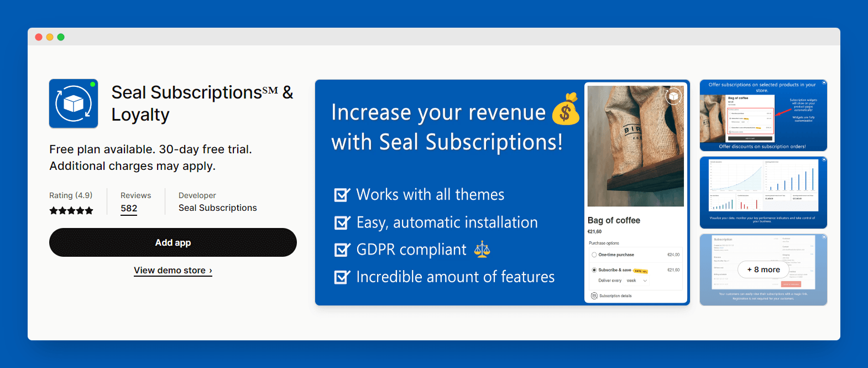Click the Seal Subscriptions & Loyalty heading

pos(202,103)
